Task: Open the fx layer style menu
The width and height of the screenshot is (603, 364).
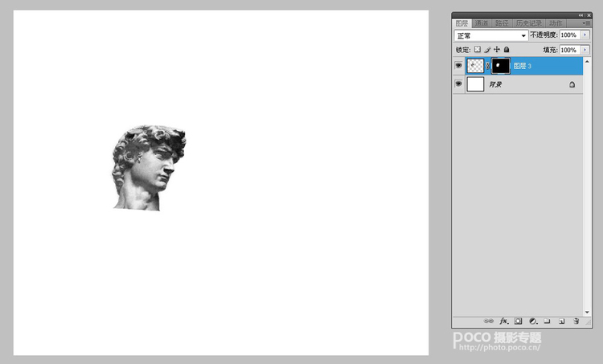Action: [504, 321]
